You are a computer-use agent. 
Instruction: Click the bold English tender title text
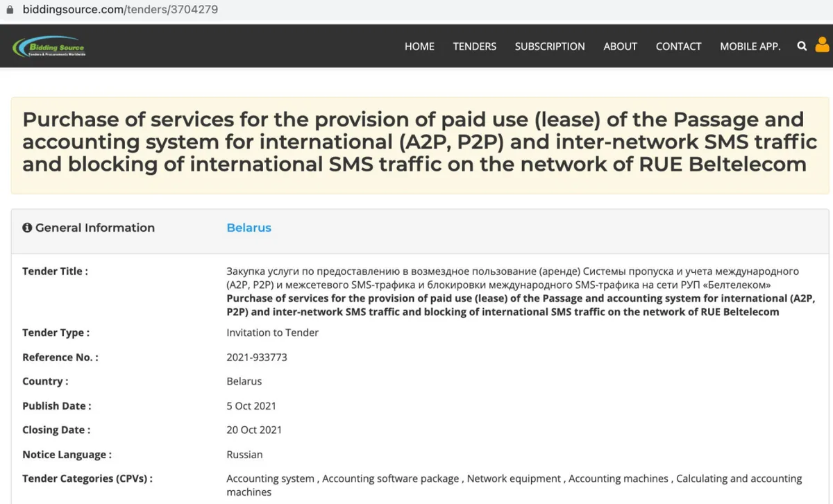(x=521, y=305)
